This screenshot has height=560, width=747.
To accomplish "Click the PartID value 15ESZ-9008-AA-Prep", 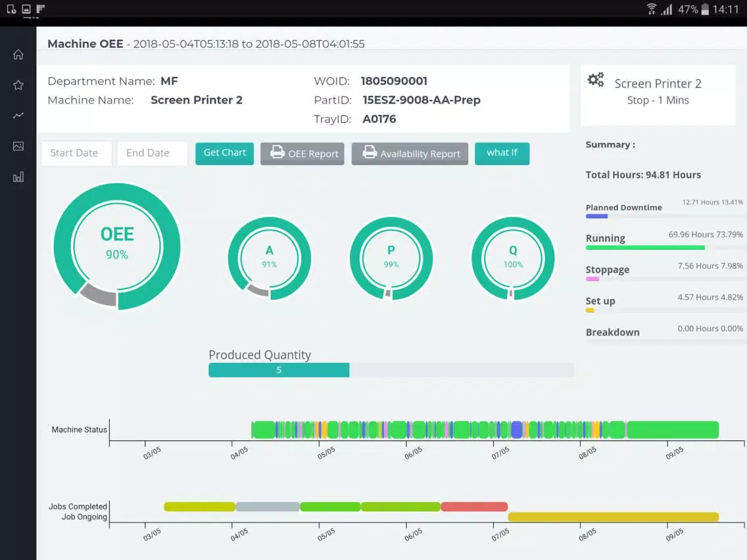I will pyautogui.click(x=422, y=100).
